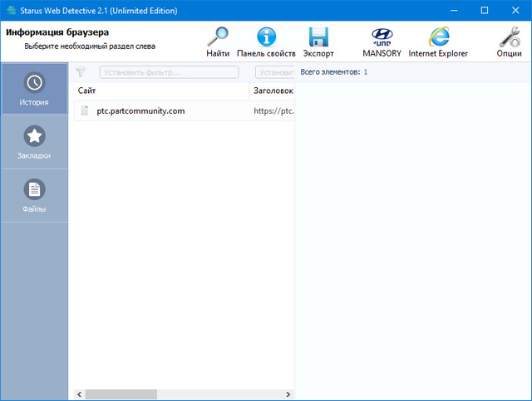Screen dimensions: 532x401
Task: Switch to Файлы sidebar section
Action: click(34, 196)
